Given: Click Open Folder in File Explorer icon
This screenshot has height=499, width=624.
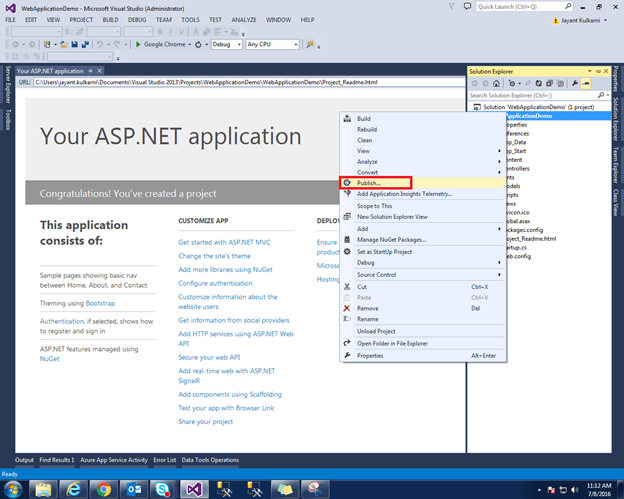Looking at the screenshot, I should pyautogui.click(x=347, y=343).
